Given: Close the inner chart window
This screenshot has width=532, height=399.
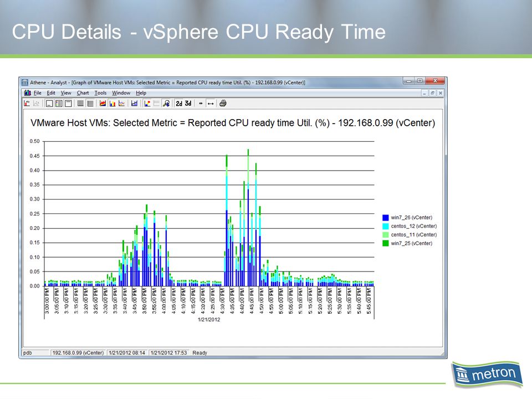Looking at the screenshot, I should 441,93.
